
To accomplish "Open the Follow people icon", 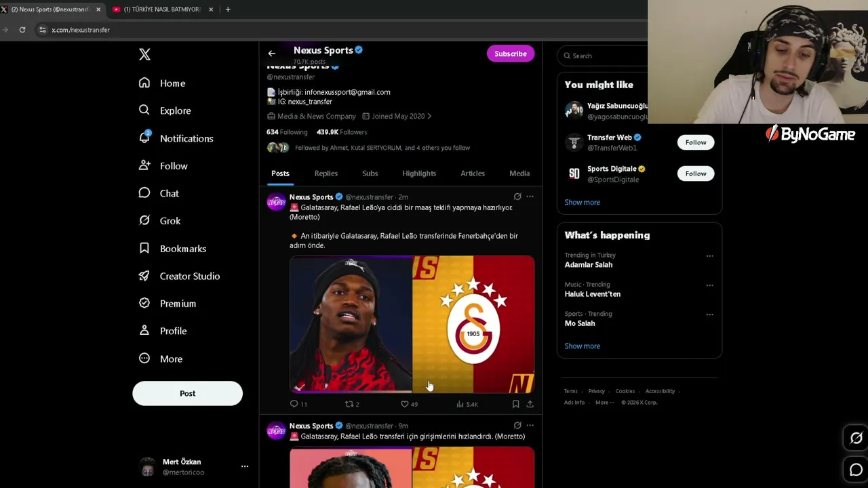I will [144, 165].
